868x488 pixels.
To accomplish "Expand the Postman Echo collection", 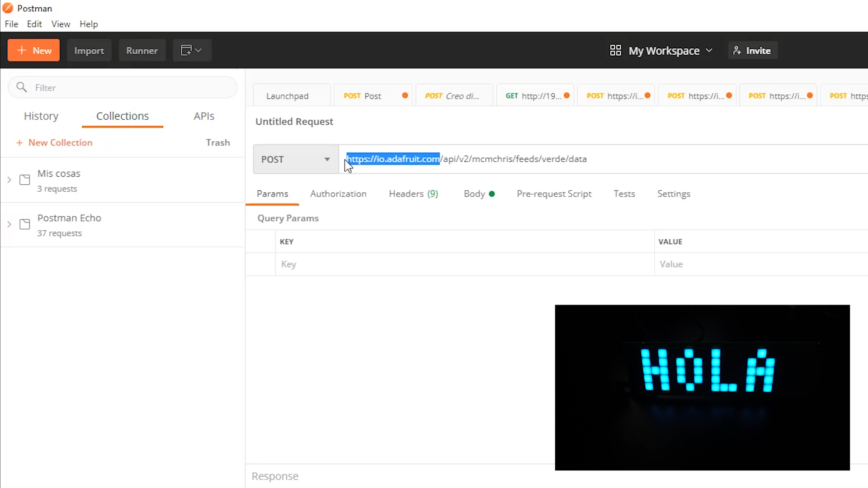I will (x=9, y=224).
